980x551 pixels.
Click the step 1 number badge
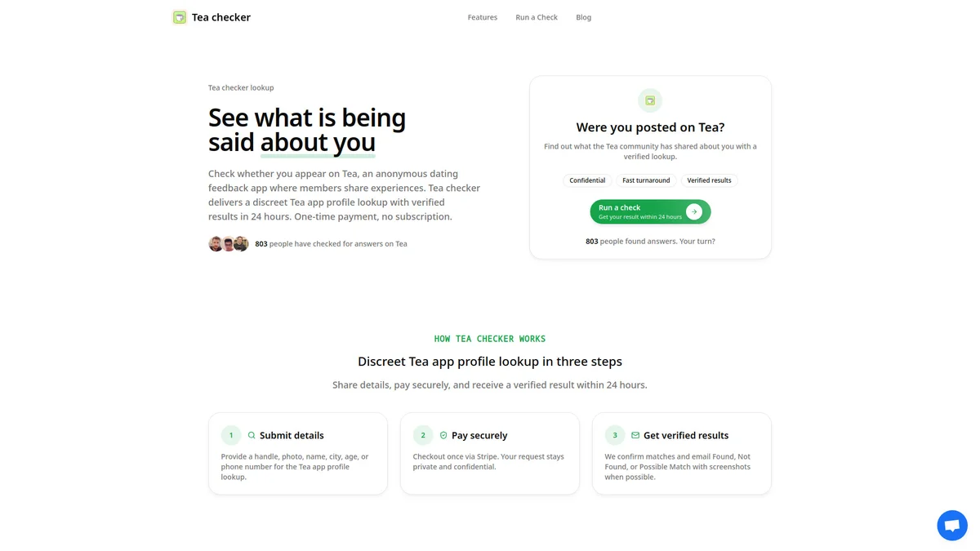tap(231, 435)
